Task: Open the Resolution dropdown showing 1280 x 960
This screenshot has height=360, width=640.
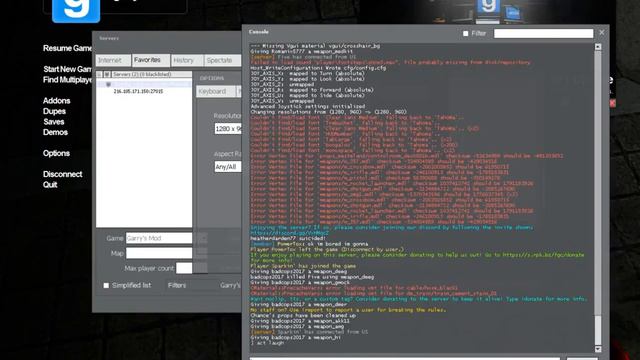Action: (228, 129)
